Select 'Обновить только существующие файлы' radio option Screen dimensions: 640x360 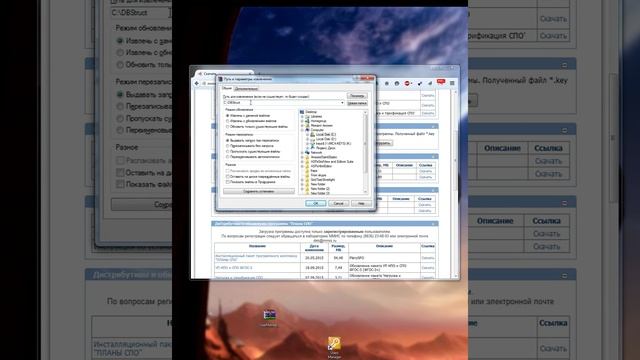(227, 127)
